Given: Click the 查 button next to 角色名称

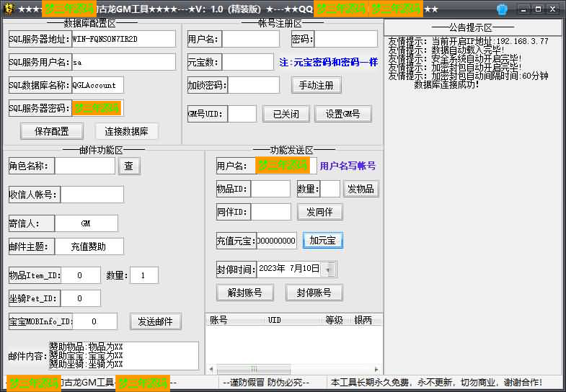Looking at the screenshot, I should 129,166.
